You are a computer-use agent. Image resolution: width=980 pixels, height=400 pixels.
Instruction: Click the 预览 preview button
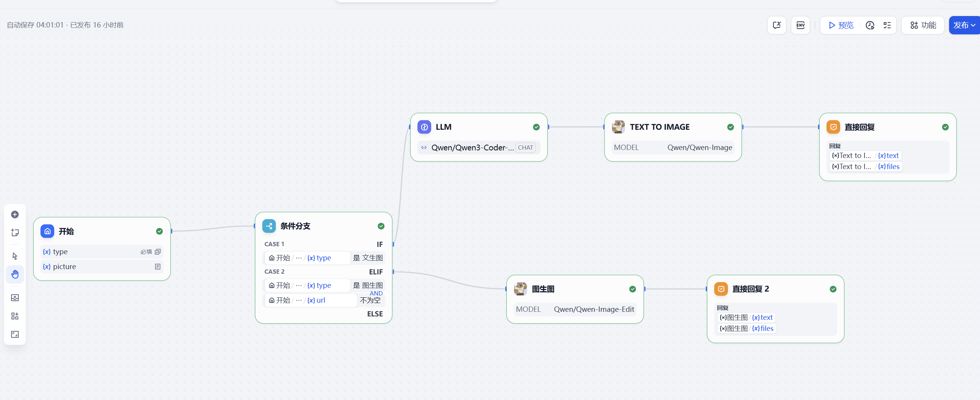click(841, 25)
